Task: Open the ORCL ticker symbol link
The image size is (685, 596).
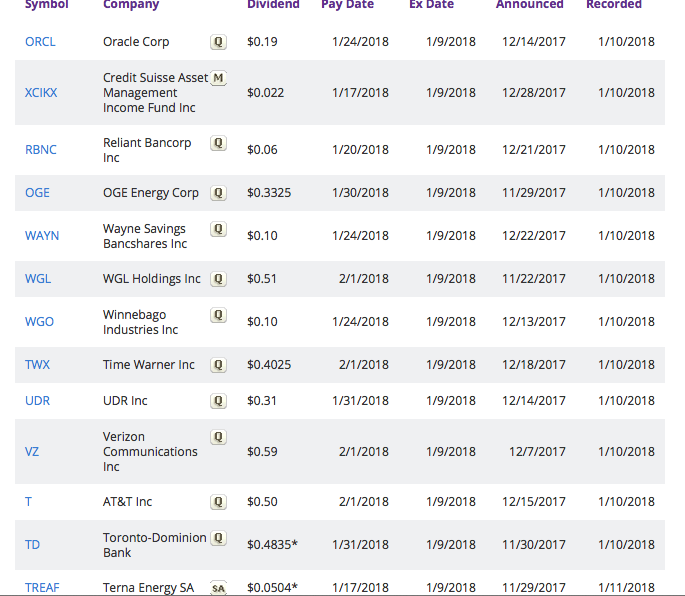Action: pos(40,42)
